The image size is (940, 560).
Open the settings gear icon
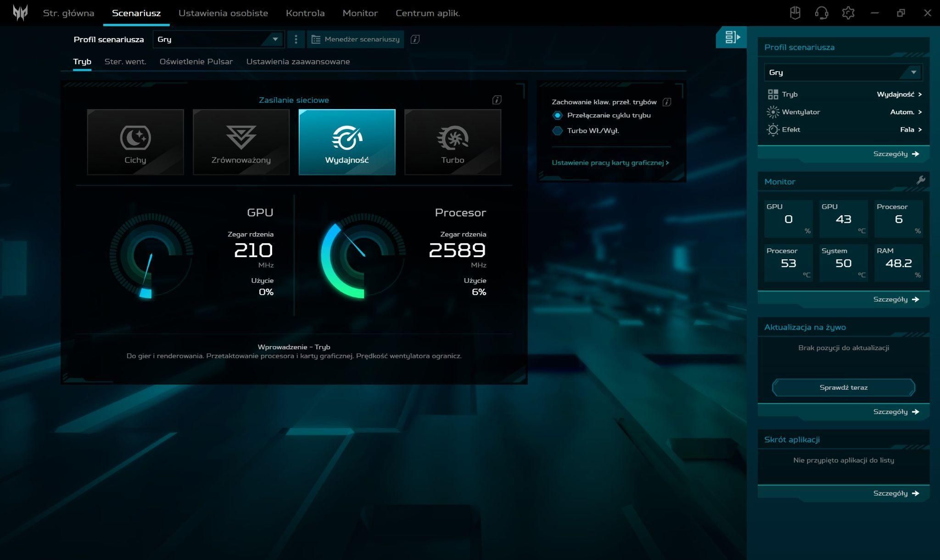coord(848,13)
